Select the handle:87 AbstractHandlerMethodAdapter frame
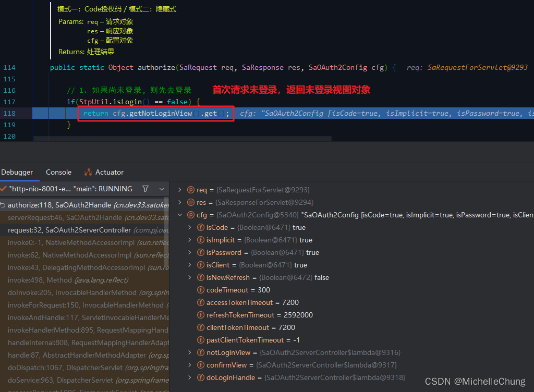534x392 pixels. [x=84, y=356]
